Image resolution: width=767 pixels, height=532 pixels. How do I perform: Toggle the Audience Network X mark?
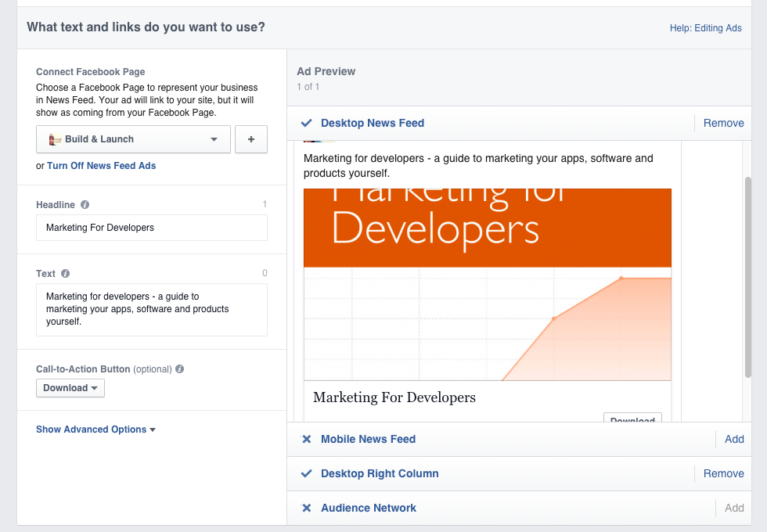[x=306, y=508]
